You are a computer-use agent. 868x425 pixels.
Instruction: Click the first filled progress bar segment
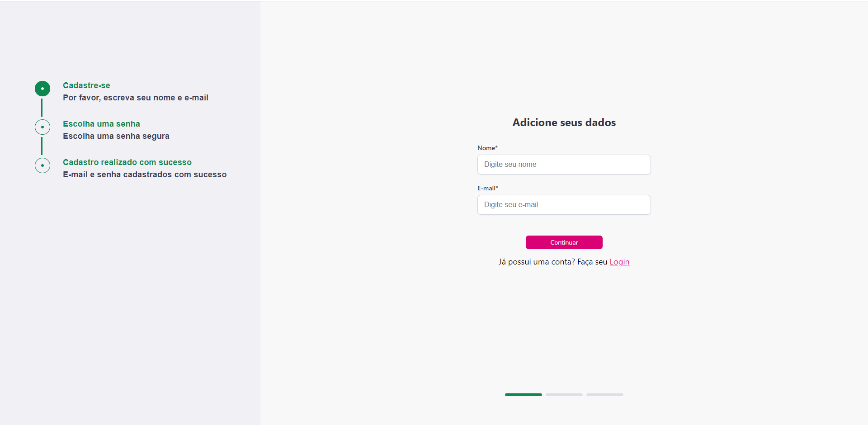[523, 395]
